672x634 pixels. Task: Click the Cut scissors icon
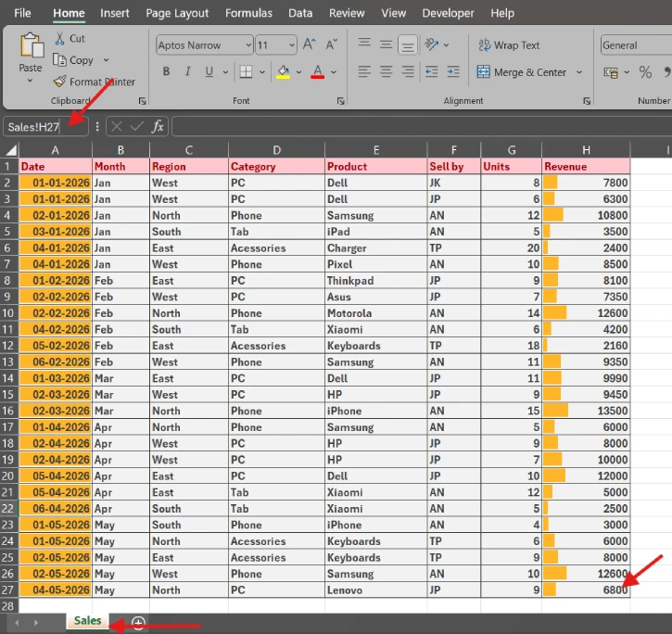coord(59,39)
